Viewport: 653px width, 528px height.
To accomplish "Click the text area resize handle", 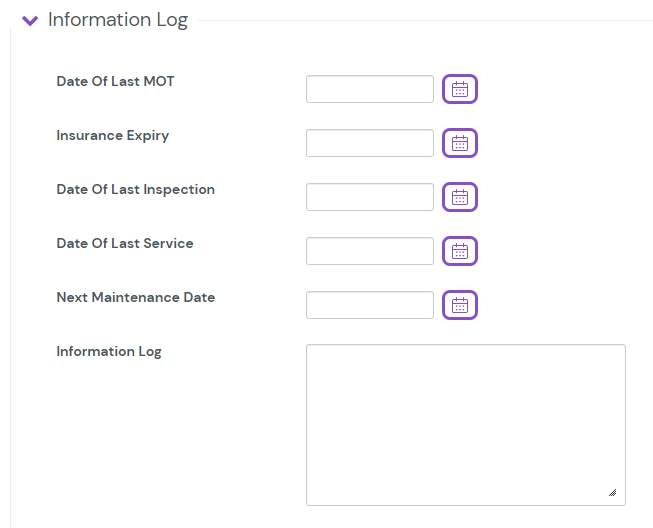I will (x=612, y=492).
